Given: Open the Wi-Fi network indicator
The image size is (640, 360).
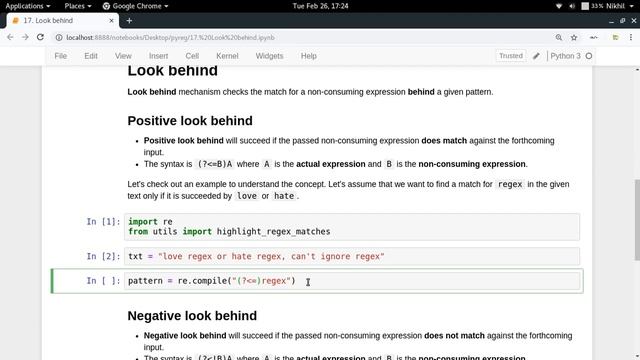Looking at the screenshot, I should pyautogui.click(x=559, y=6).
